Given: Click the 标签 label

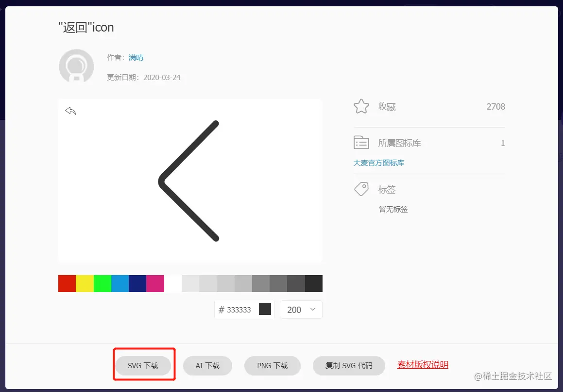Looking at the screenshot, I should pyautogui.click(x=387, y=189).
